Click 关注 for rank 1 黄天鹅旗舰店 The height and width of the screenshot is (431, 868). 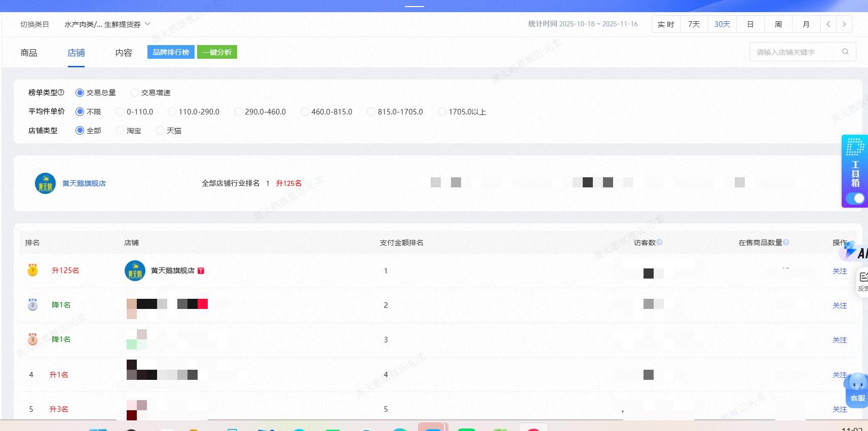coord(840,271)
